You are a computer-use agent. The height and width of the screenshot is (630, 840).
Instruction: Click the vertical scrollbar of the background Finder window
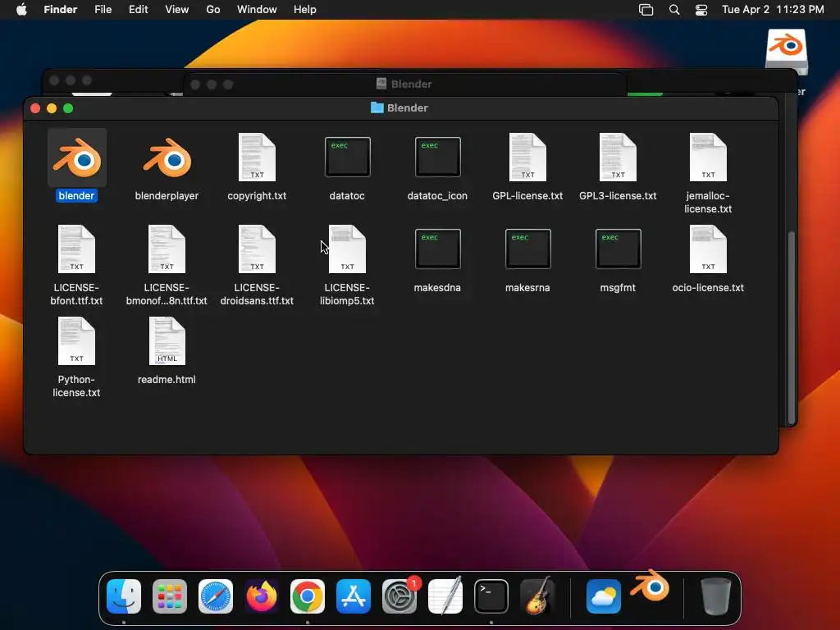point(791,326)
